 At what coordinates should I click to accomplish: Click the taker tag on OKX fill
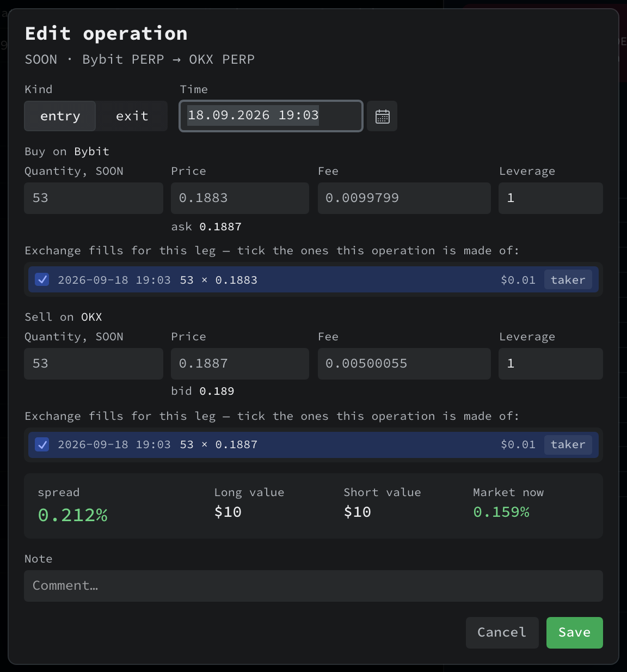click(x=568, y=444)
